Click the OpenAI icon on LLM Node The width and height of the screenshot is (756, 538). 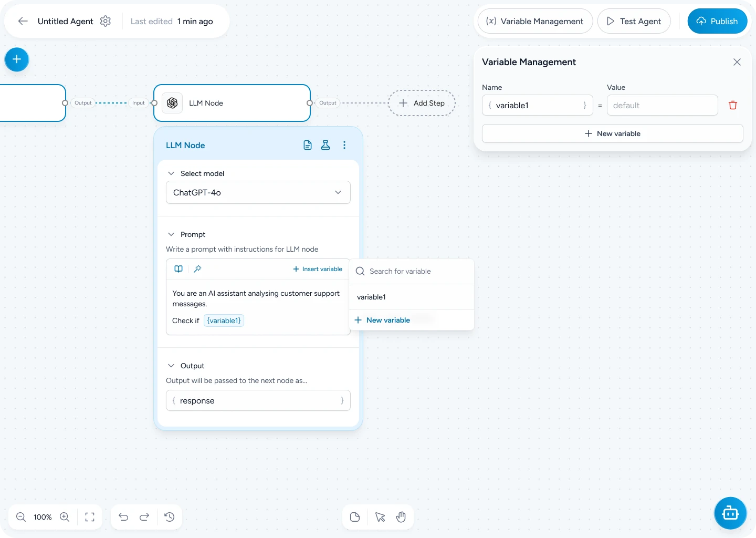[x=172, y=103]
